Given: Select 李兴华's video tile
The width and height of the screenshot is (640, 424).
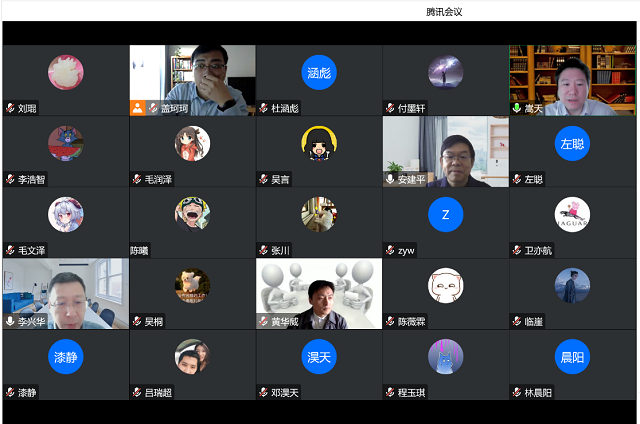Looking at the screenshot, I should (x=66, y=292).
